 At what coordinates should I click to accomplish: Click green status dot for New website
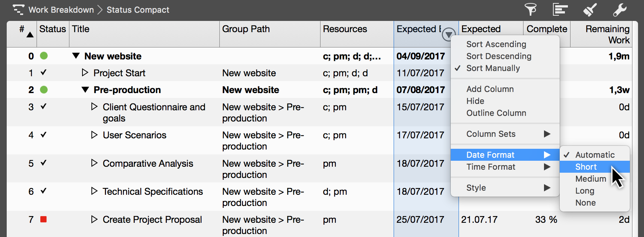[x=44, y=56]
